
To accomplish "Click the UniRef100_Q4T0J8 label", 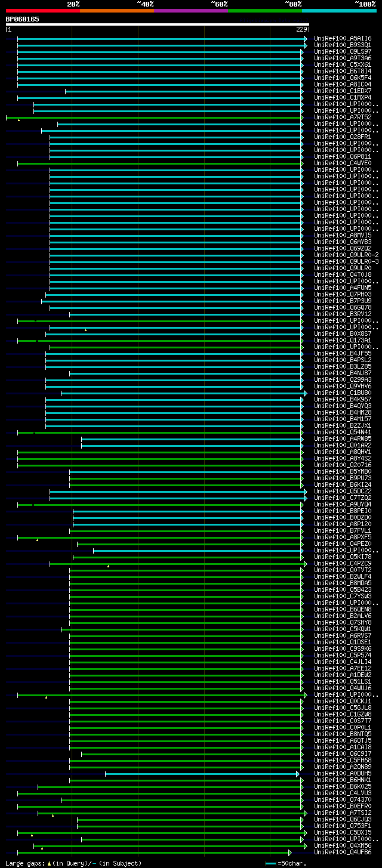I will click(x=343, y=274).
